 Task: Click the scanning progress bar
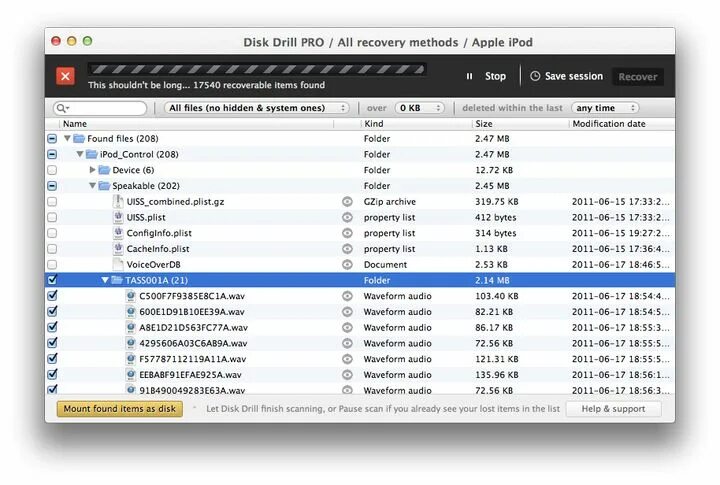(x=257, y=69)
